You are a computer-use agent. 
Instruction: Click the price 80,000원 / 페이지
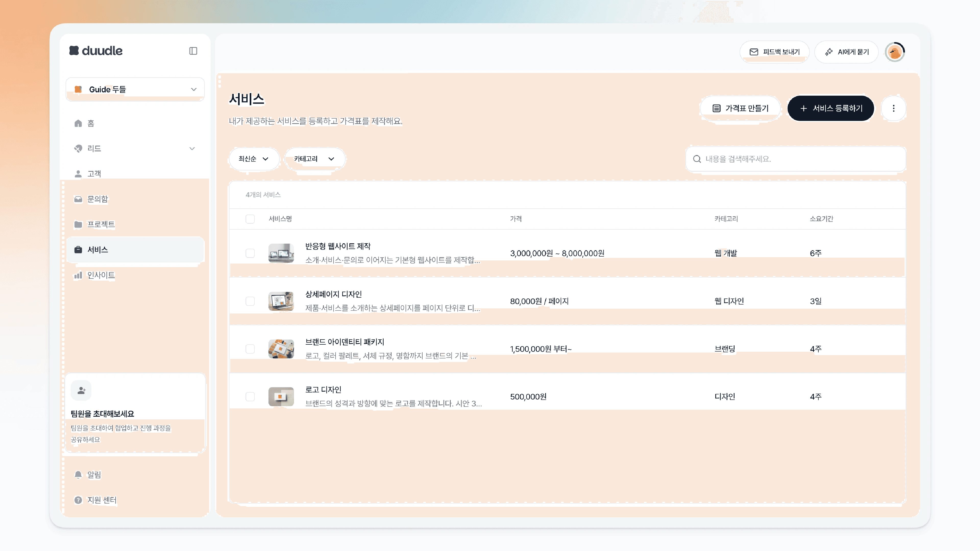click(x=540, y=301)
